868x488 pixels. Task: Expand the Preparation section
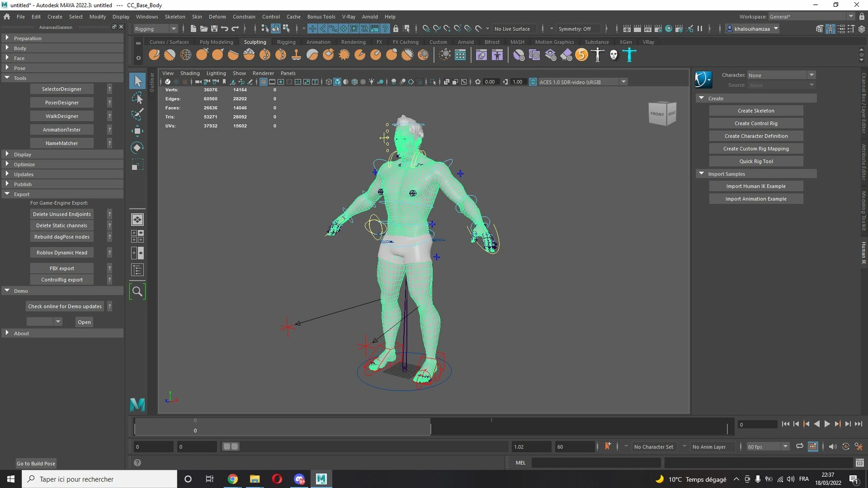tap(63, 38)
